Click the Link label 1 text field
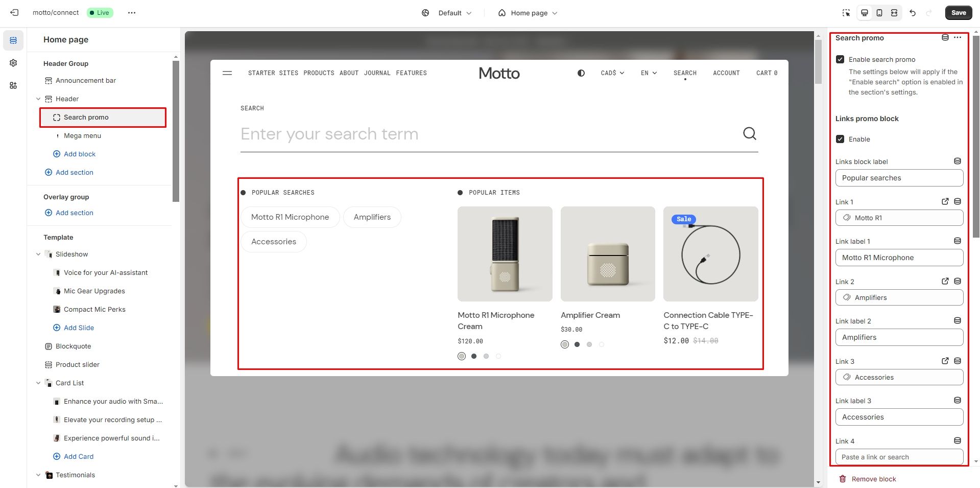980x488 pixels. [x=899, y=258]
